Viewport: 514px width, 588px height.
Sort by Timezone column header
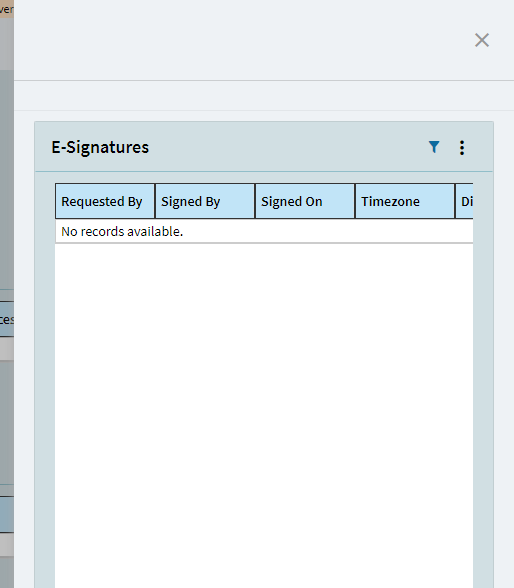[x=405, y=201]
